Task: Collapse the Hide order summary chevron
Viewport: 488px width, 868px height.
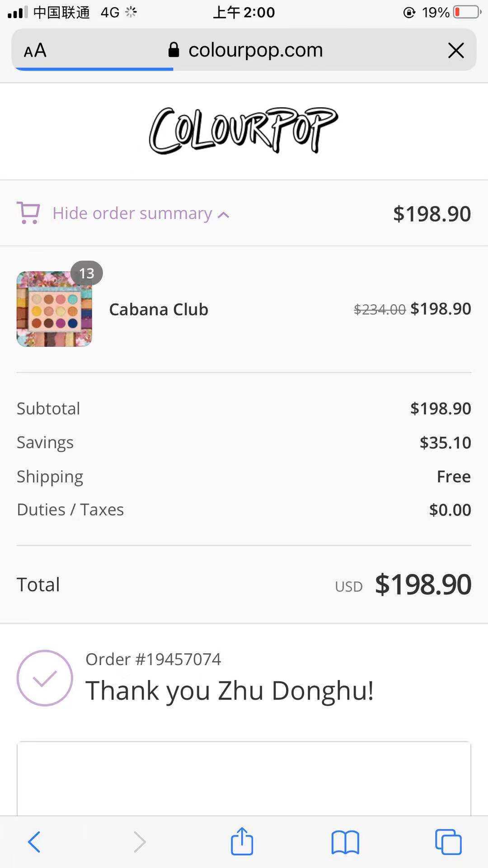Action: [224, 215]
